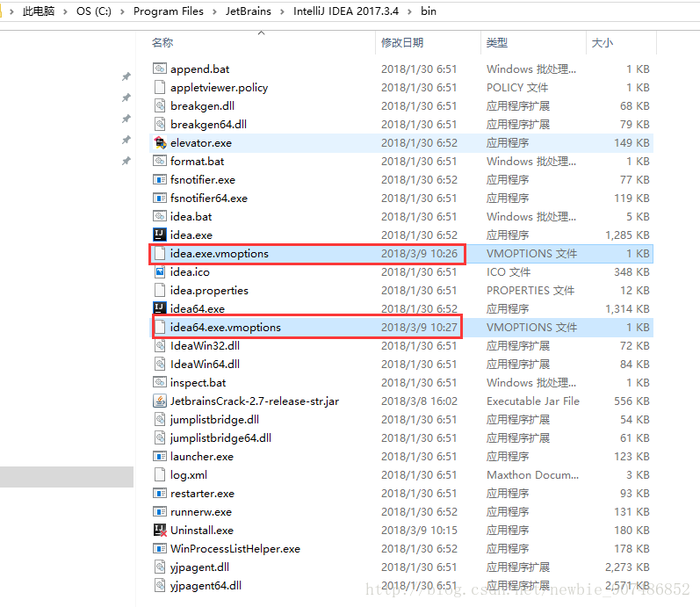The height and width of the screenshot is (607, 700).
Task: Click the Maxthon Docum... type cell
Action: coord(532,474)
